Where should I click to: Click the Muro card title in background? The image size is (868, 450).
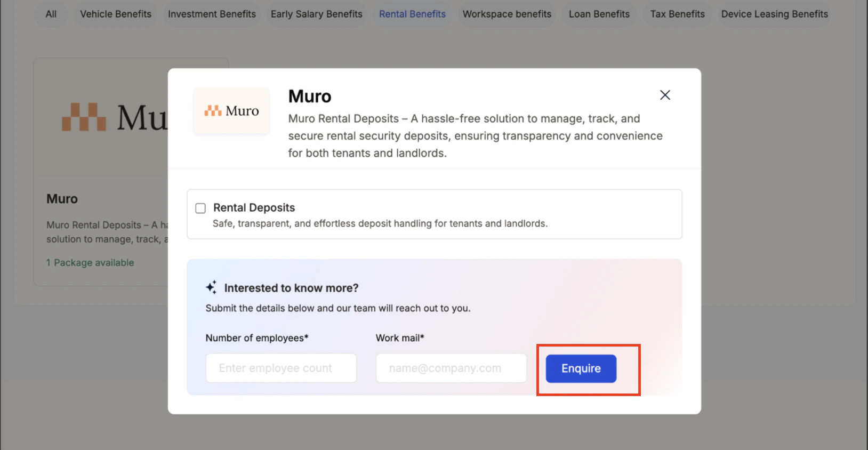point(62,199)
